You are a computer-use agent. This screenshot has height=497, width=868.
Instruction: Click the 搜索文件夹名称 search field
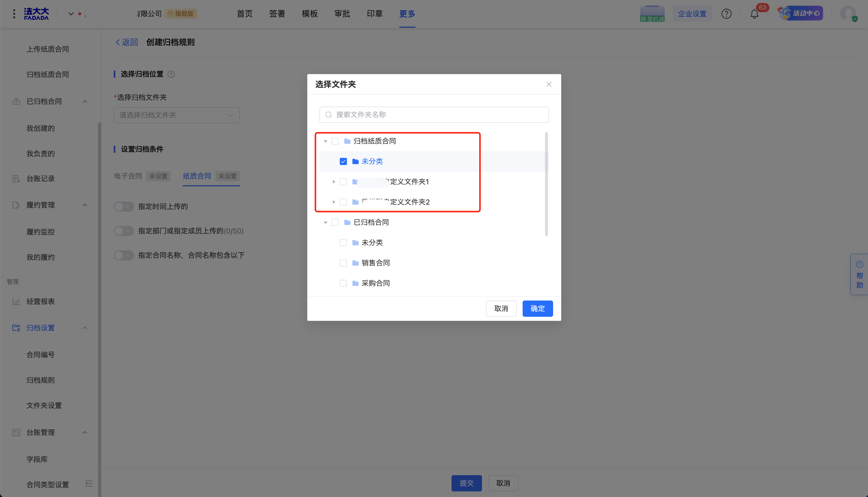[434, 115]
